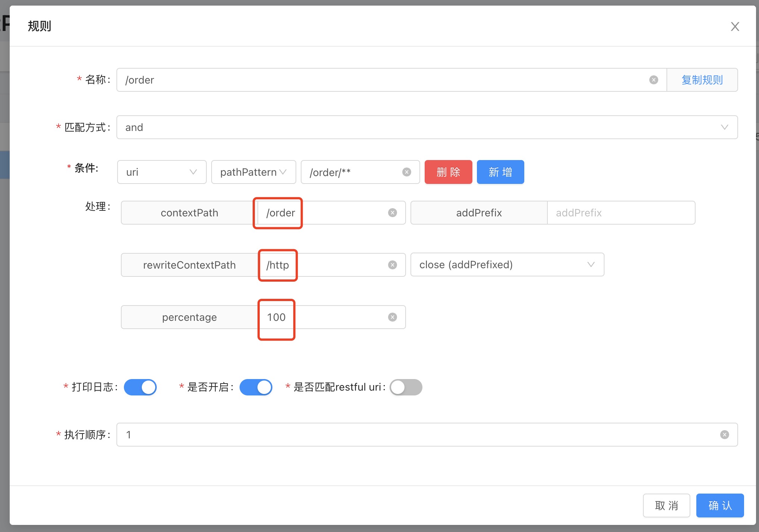
Task: Clear the rewriteContextPath /http value icon
Action: [x=392, y=265]
